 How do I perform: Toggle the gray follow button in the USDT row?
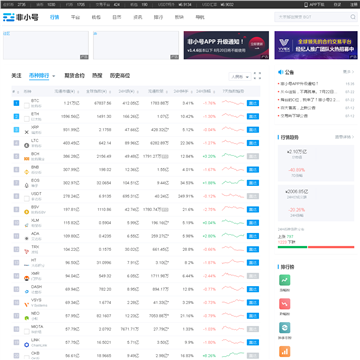point(253,196)
